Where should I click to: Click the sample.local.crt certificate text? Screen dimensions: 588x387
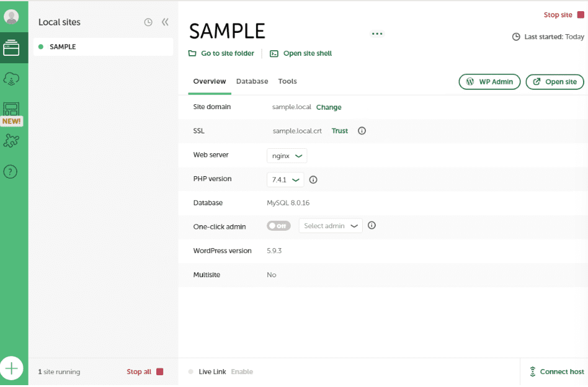(x=297, y=131)
